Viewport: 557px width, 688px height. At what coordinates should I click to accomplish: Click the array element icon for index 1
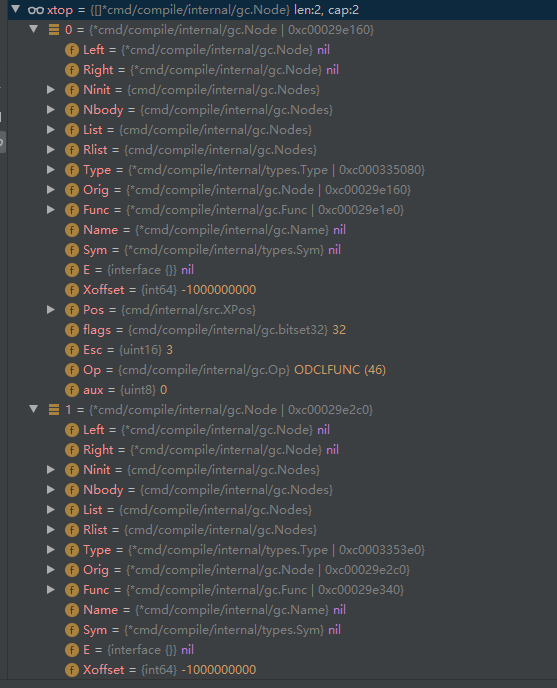54,410
